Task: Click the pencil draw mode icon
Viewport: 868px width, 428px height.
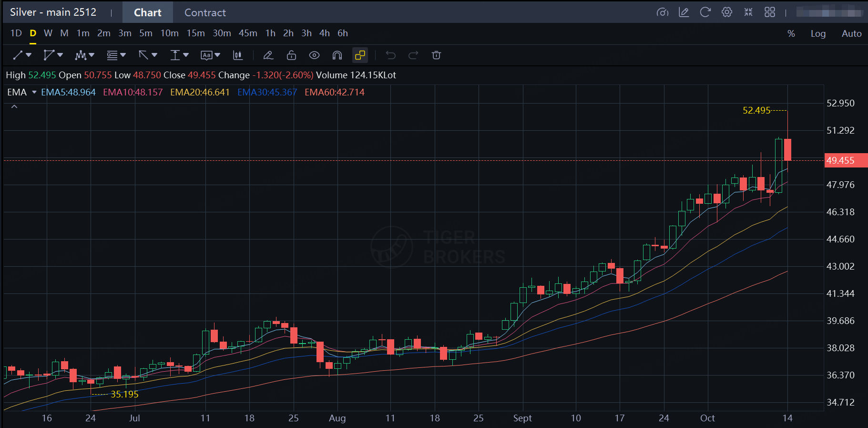Action: [x=268, y=55]
